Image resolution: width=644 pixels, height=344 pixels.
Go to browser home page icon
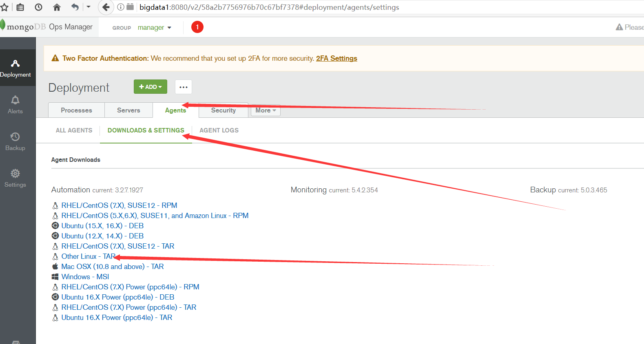click(x=57, y=7)
